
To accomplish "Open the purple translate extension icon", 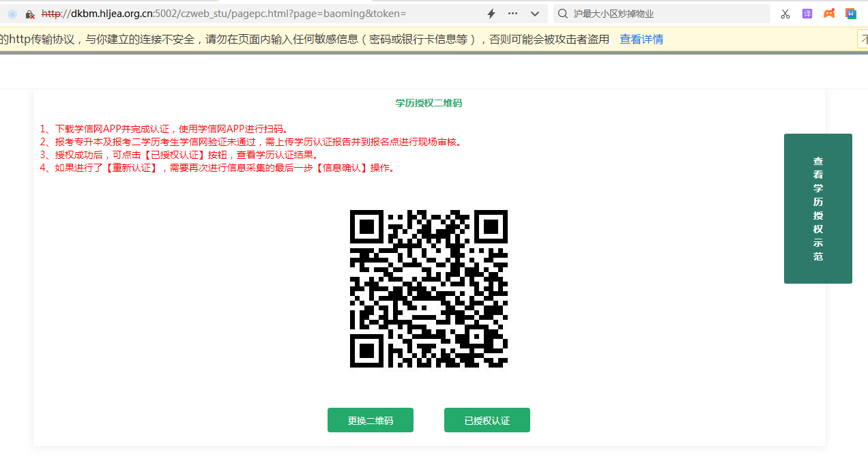I will tap(807, 14).
